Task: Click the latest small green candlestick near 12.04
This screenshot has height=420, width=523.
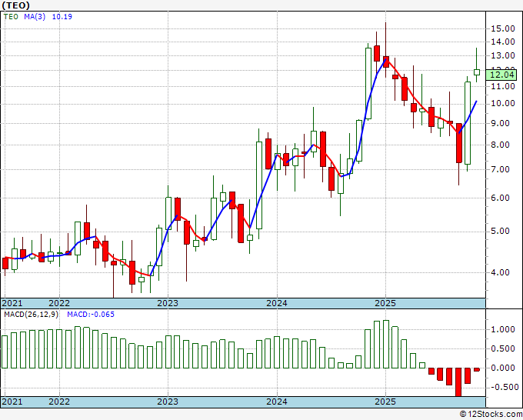Action: pyautogui.click(x=477, y=72)
